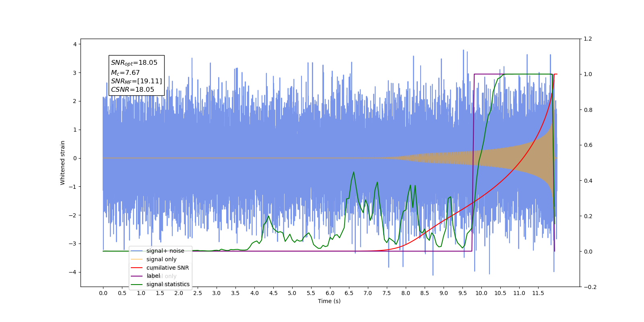
Task: Click the x-axis tick label 7.5
Action: 387,293
